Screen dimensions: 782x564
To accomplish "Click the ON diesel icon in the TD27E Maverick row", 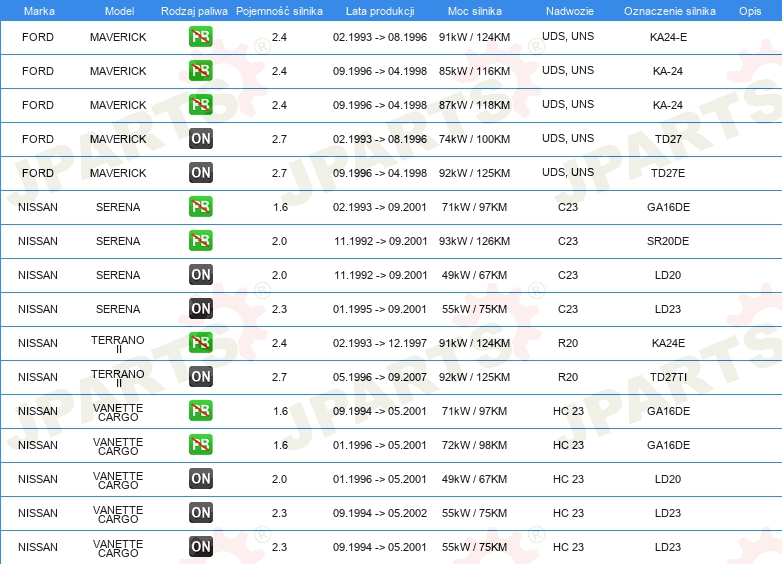I will [200, 173].
